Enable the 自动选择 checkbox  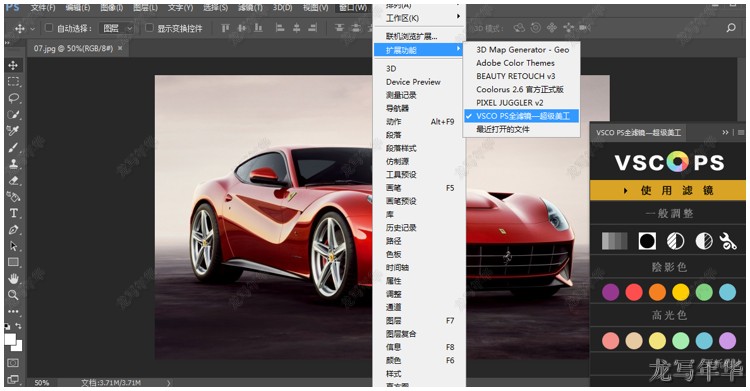click(48, 28)
